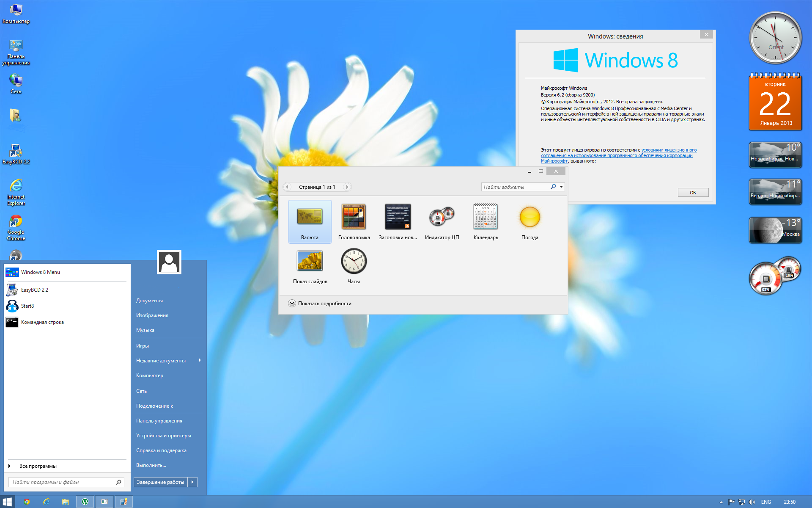Open Internet Explorer from taskbar
The height and width of the screenshot is (508, 812).
46,502
